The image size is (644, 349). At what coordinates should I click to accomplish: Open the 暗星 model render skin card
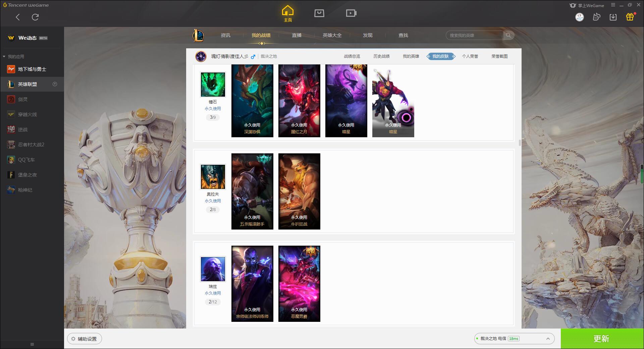(393, 101)
